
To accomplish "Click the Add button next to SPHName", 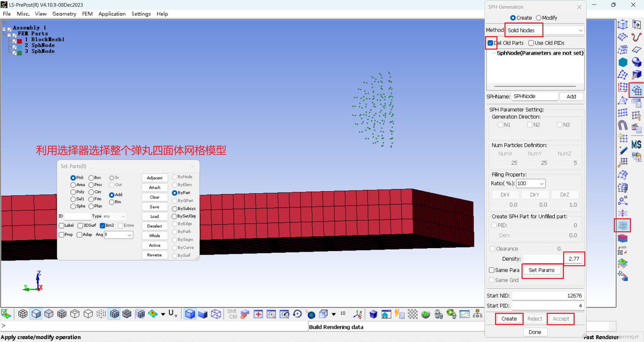I will (571, 97).
